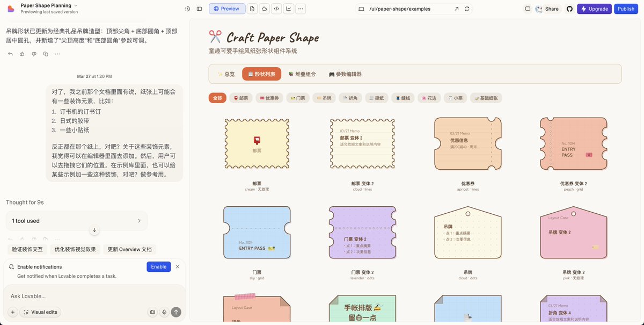Toggle Visual edits mode
The width and height of the screenshot is (644, 325).
(40, 312)
